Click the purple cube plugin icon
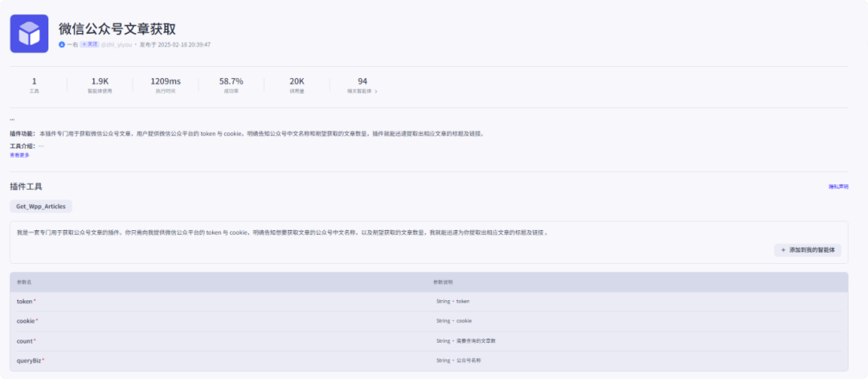 [30, 34]
